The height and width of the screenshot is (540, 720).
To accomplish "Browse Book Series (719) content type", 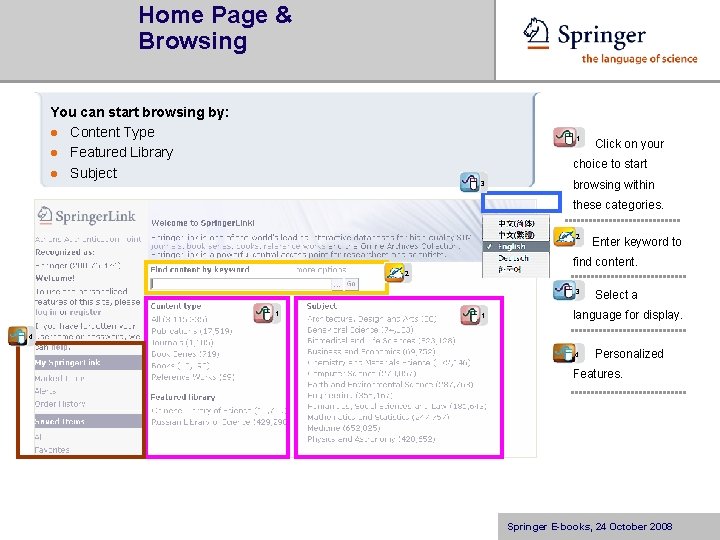I will 185,354.
